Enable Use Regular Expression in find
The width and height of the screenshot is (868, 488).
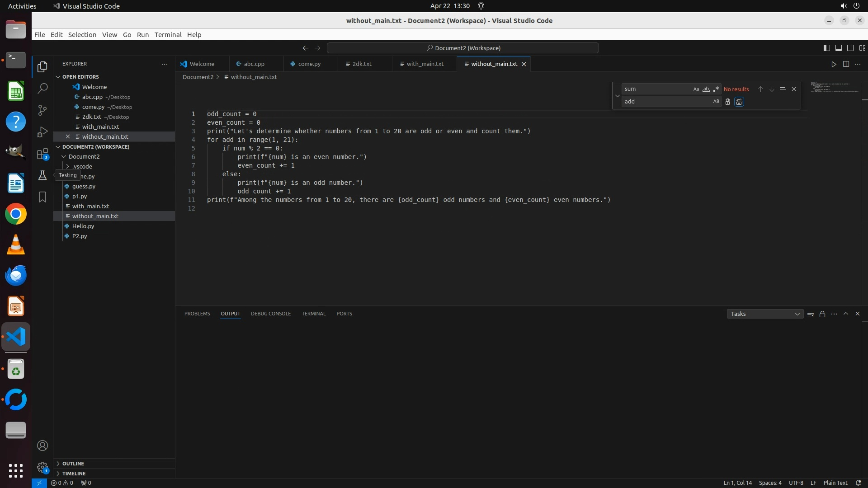point(716,89)
